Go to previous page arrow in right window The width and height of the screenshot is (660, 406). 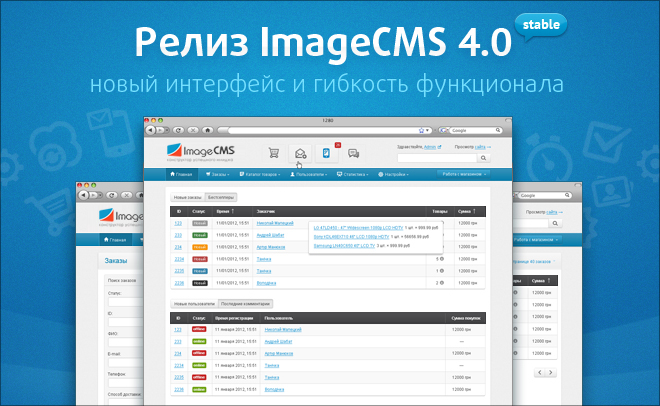click(x=540, y=372)
